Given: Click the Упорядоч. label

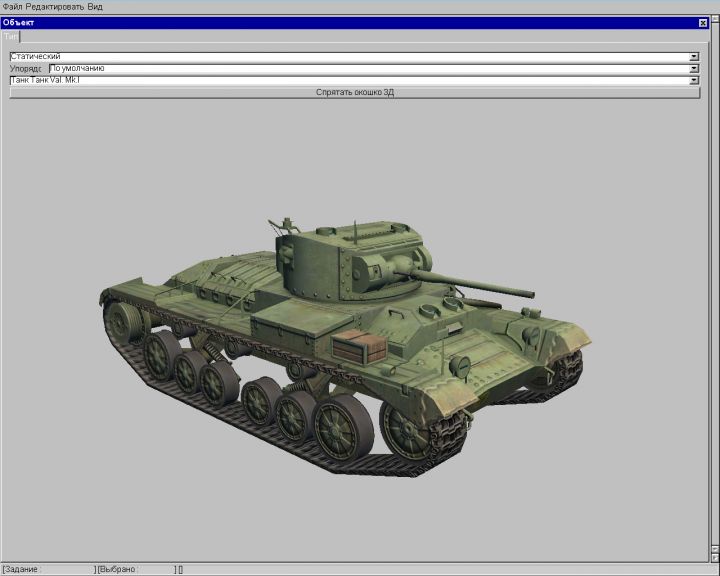Looking at the screenshot, I should point(26,69).
